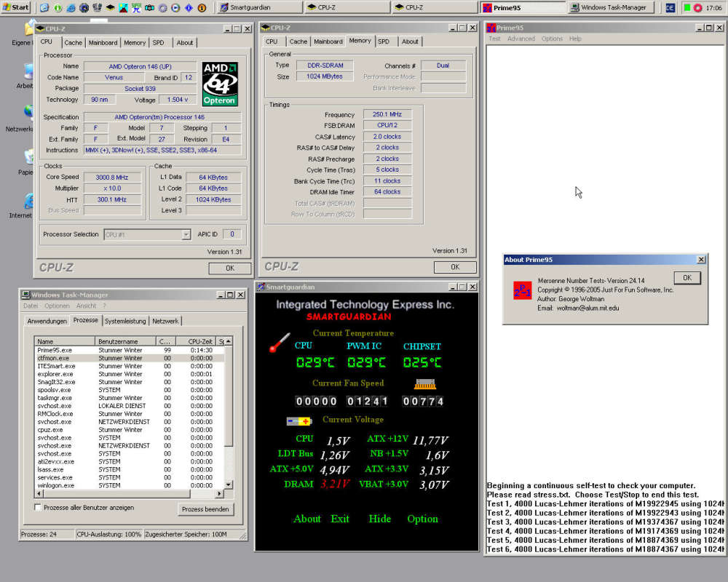Click Exit in Smartguardian

pyautogui.click(x=340, y=519)
